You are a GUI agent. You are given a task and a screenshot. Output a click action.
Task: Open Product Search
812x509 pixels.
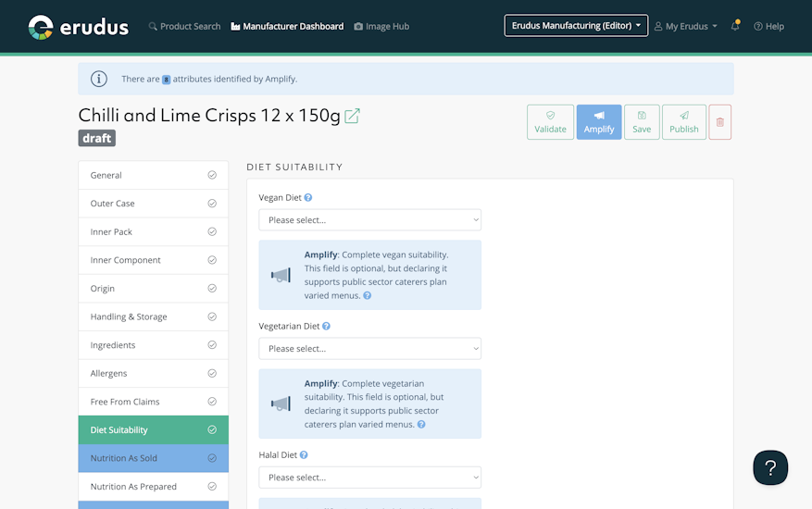coord(184,27)
